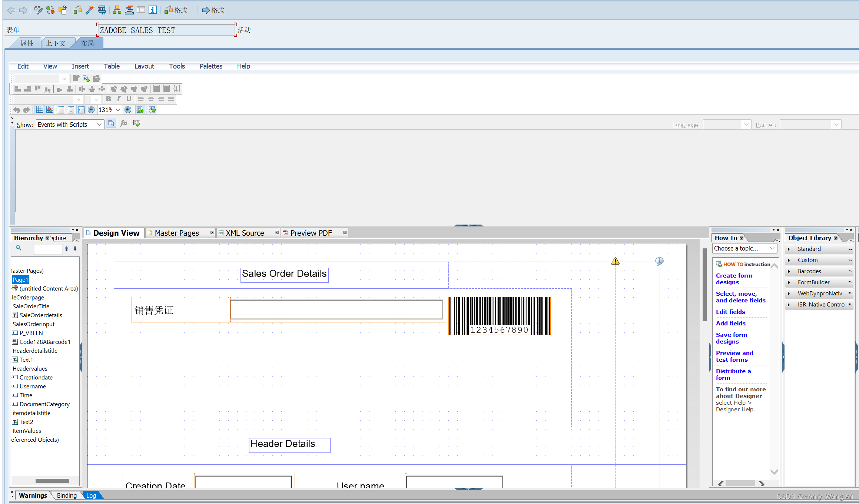859x504 pixels.
Task: Run the spell check ABC icon
Action: (x=152, y=110)
